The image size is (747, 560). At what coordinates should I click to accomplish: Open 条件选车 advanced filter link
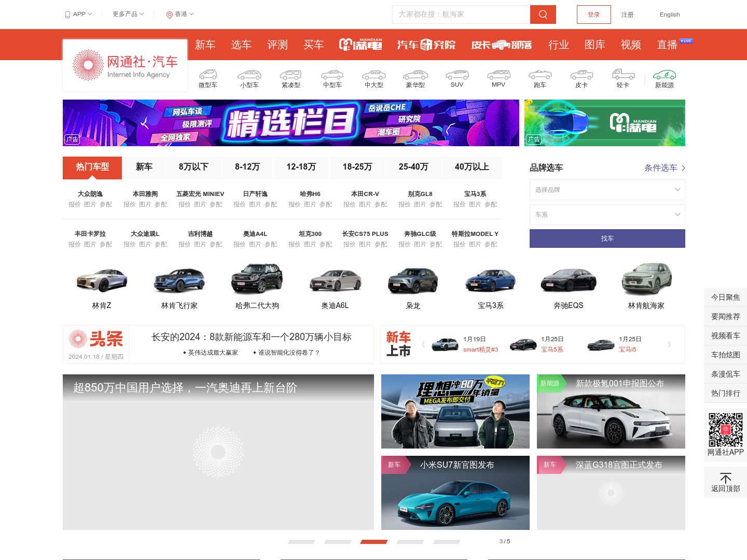665,167
